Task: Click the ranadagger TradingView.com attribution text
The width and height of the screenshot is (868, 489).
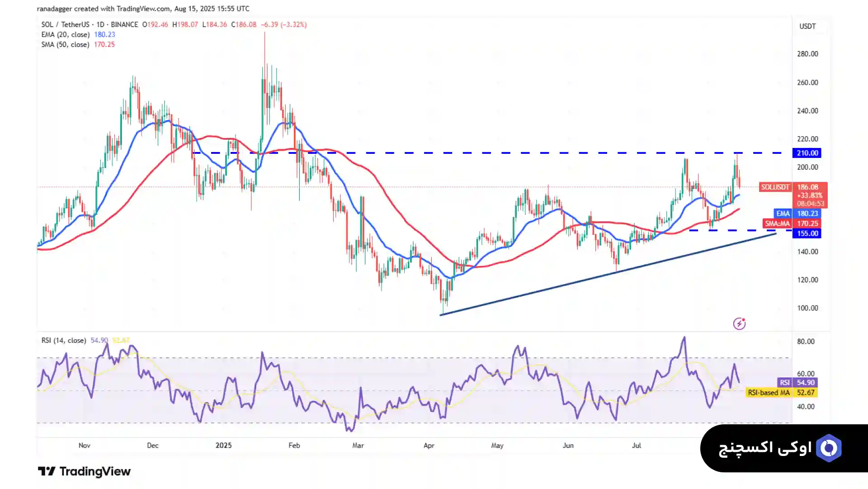Action: [x=143, y=9]
